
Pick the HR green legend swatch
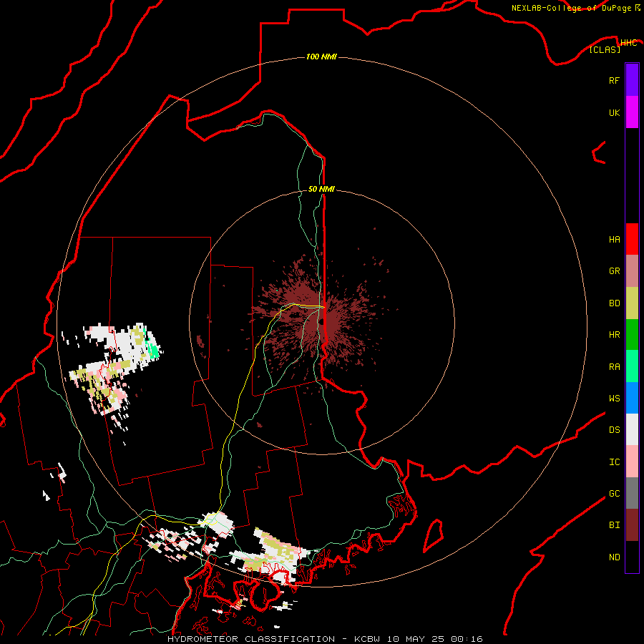click(x=632, y=335)
